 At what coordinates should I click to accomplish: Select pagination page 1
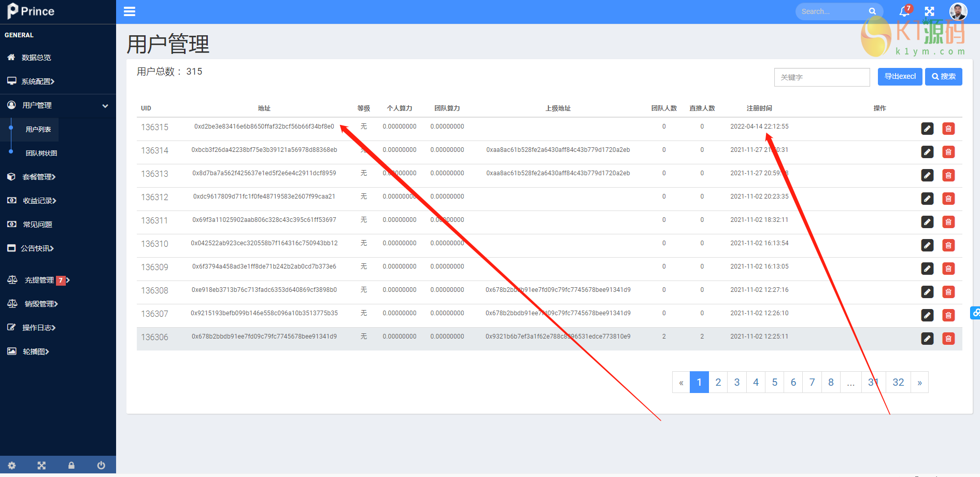click(x=699, y=382)
